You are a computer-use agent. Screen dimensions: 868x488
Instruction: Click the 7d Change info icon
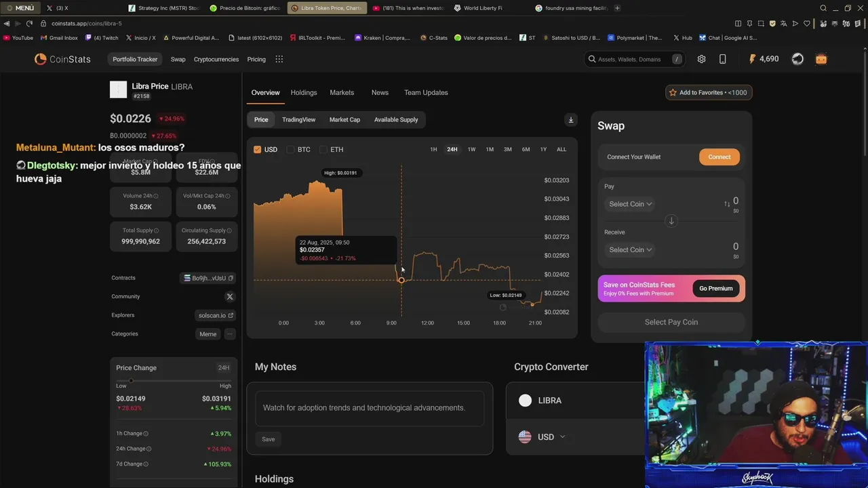tap(146, 464)
